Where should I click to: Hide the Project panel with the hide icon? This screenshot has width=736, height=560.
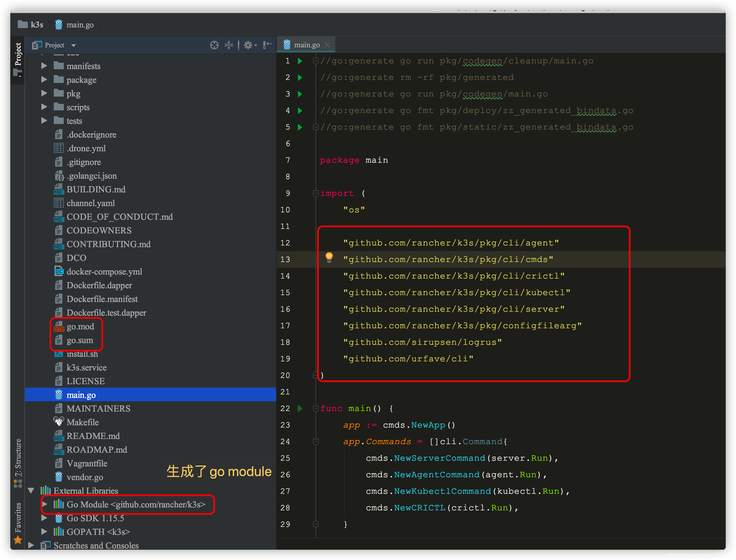coord(267,45)
